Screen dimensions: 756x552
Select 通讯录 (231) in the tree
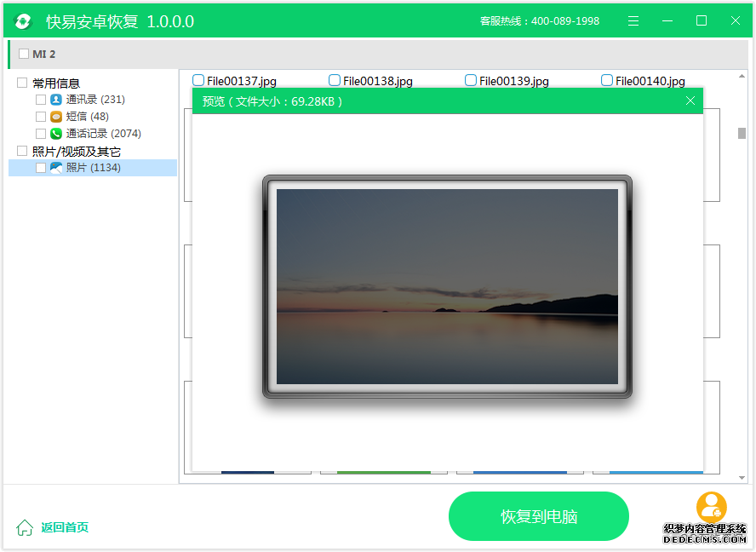tap(95, 100)
